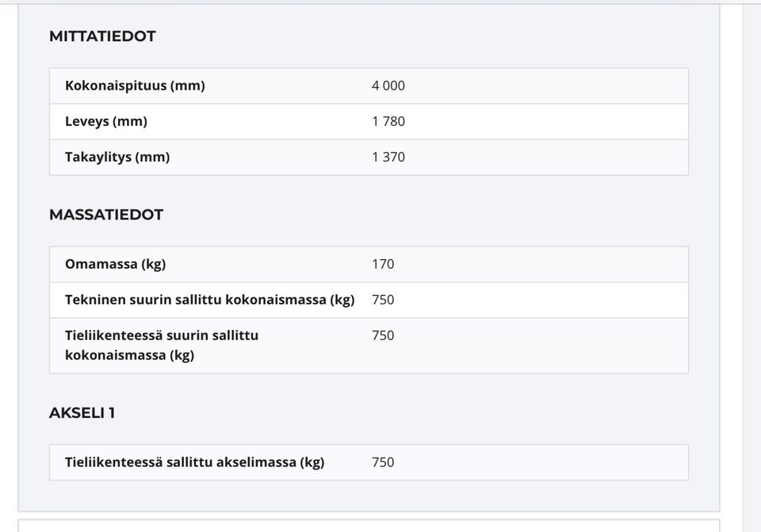Click the white card below AKSELI 1 section
This screenshot has height=532, width=761.
click(x=369, y=526)
